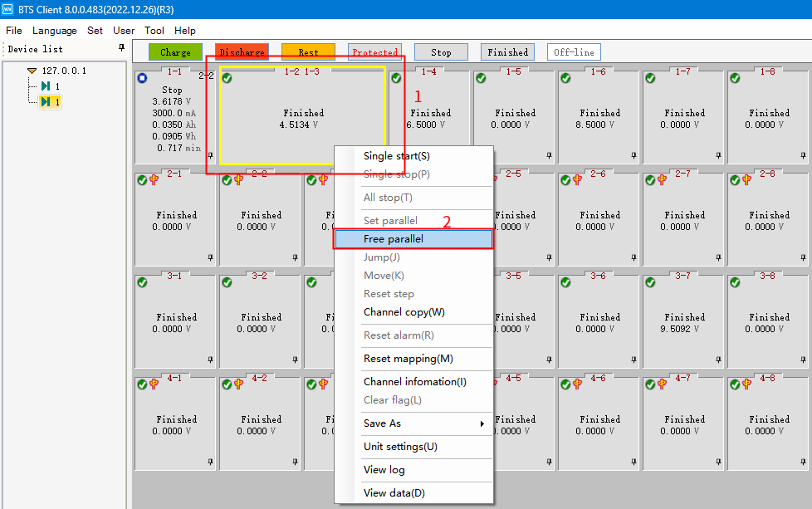Expand the Save As submenu arrow
This screenshot has width=812, height=509.
[482, 424]
